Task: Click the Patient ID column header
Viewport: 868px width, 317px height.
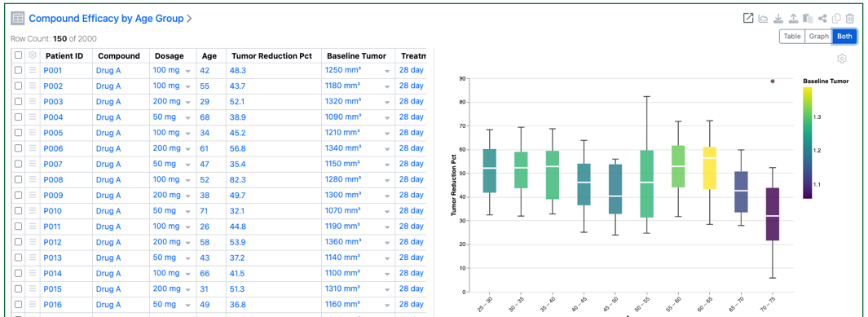Action: 64,56
